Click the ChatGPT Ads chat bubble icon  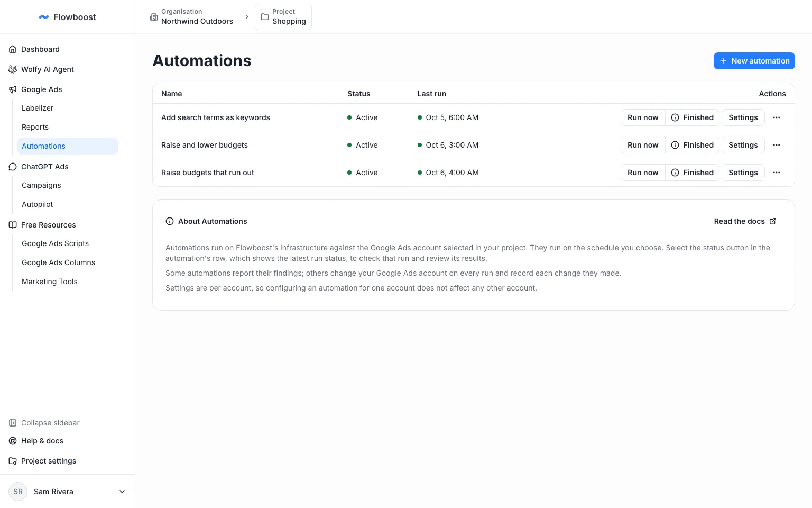click(x=13, y=167)
